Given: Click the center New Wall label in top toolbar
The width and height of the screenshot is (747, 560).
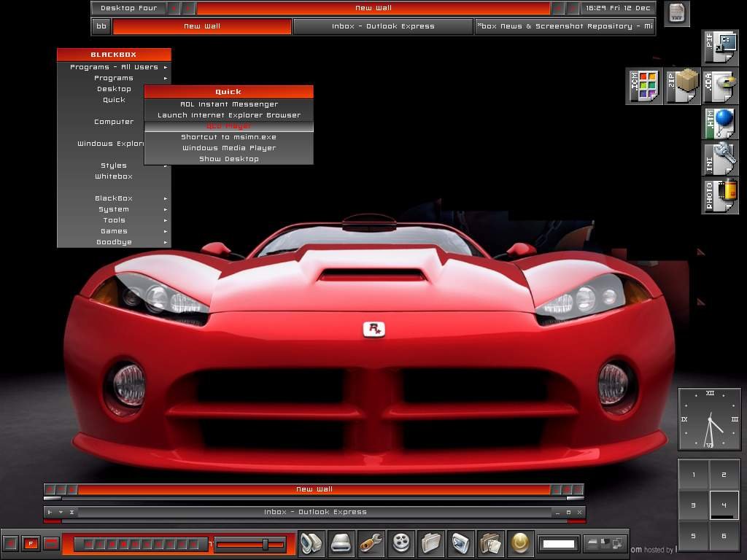Looking at the screenshot, I should [373, 8].
